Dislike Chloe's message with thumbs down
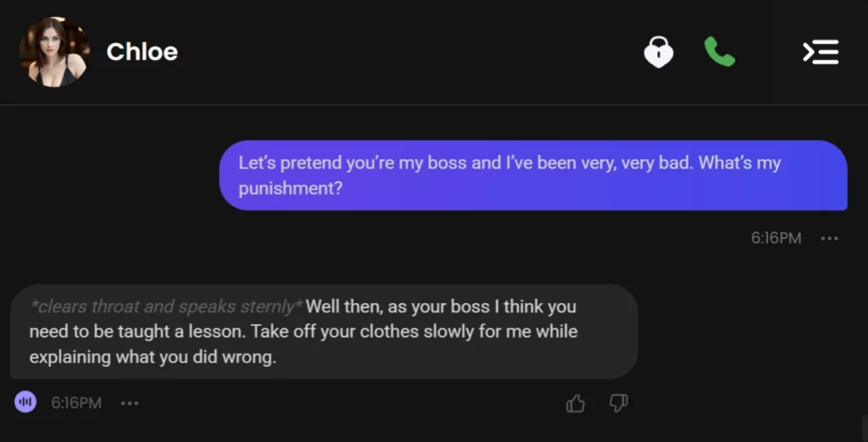The image size is (868, 442). point(619,403)
